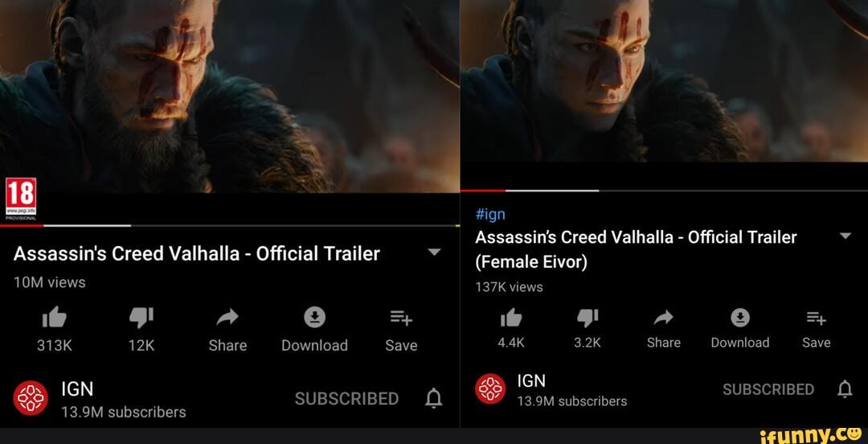Tap the Female Eivor video player frame
This screenshot has height=444, width=868.
click(x=664, y=81)
